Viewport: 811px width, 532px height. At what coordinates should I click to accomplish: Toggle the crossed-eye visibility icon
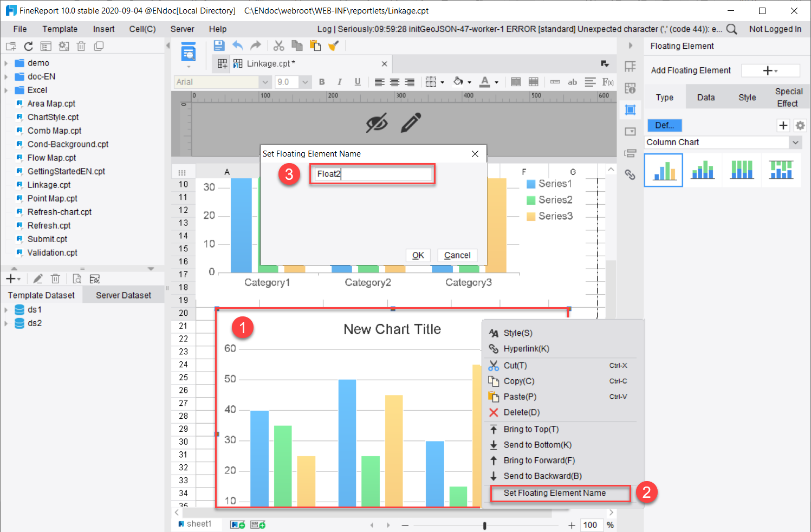pos(377,123)
